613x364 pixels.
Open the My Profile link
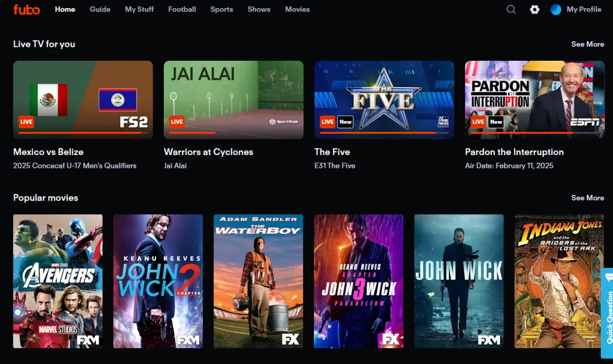point(584,9)
